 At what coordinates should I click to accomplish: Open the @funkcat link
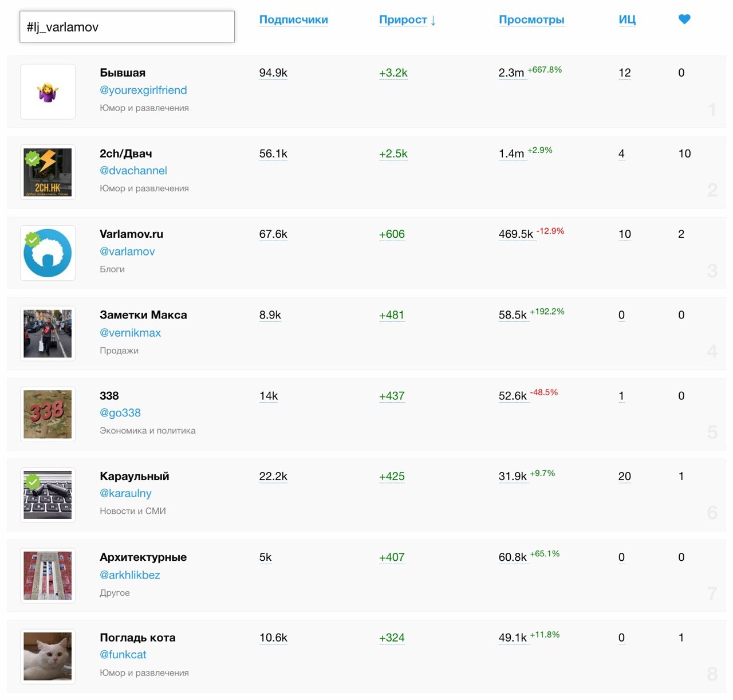pos(123,654)
